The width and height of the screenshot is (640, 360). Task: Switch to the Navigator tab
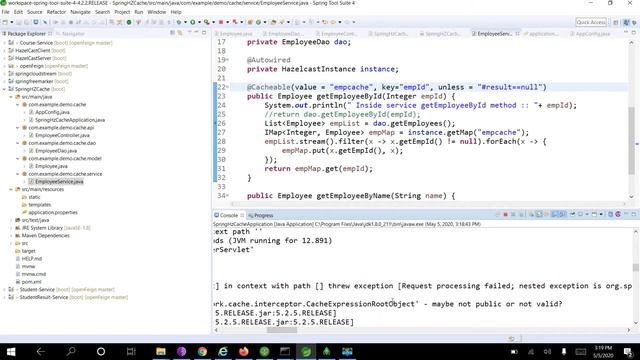(x=70, y=33)
